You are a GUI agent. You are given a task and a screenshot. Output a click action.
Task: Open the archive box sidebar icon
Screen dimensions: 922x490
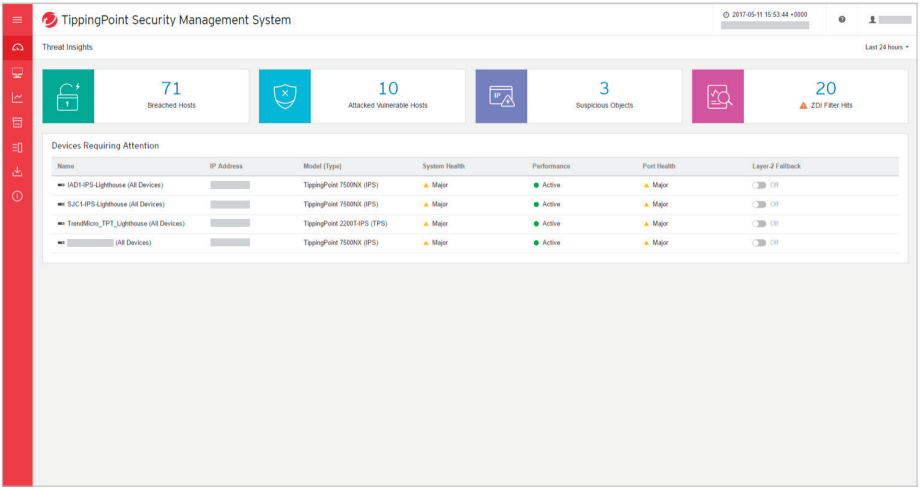(x=18, y=122)
